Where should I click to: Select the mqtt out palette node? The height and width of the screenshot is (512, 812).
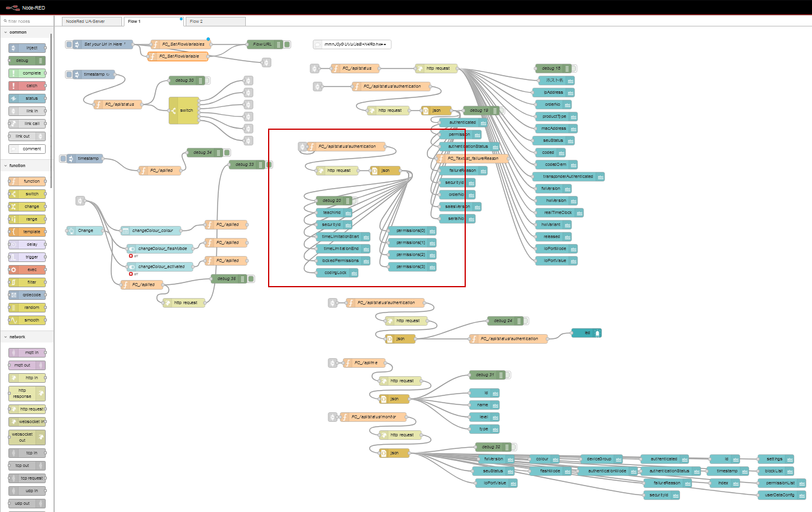[27, 365]
